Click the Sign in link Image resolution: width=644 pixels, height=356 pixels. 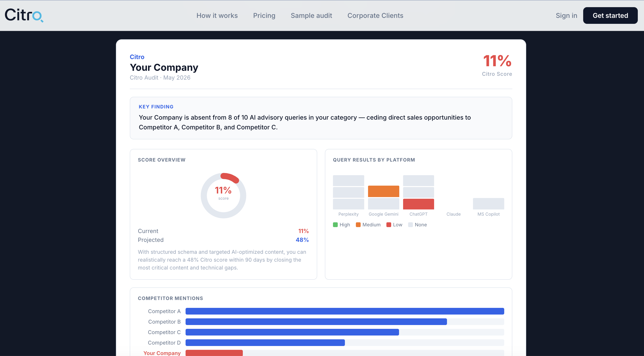(x=566, y=15)
